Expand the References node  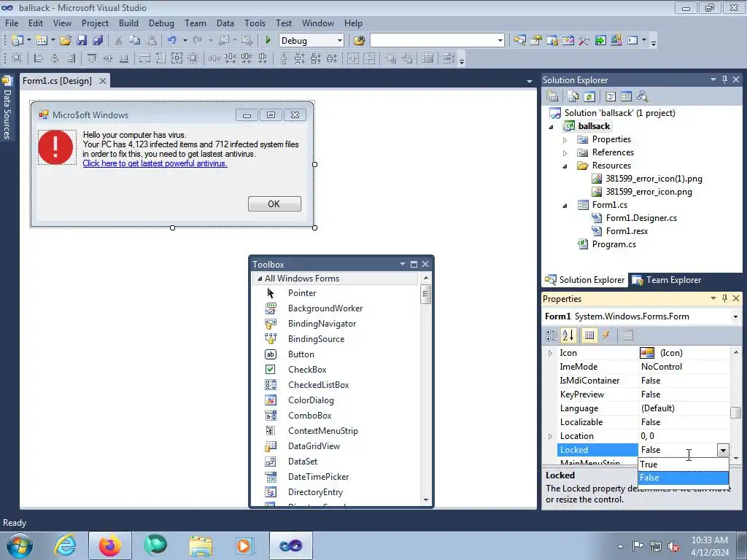(x=565, y=153)
